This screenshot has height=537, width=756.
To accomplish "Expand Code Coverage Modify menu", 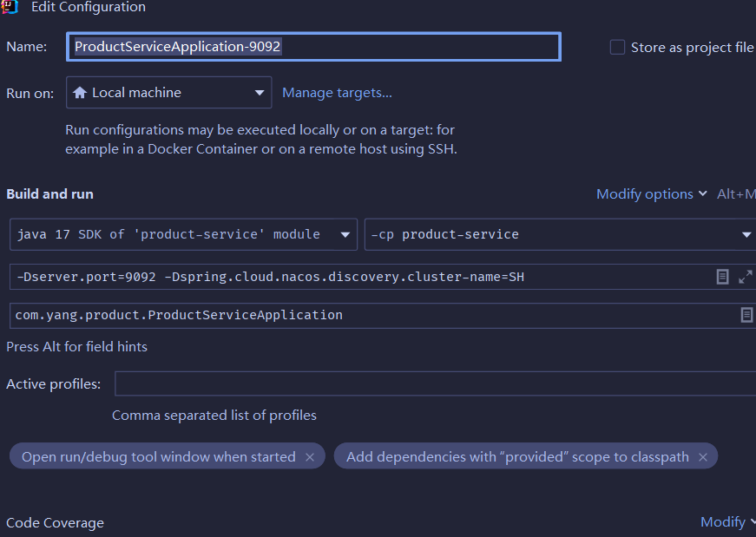I will coord(727,521).
